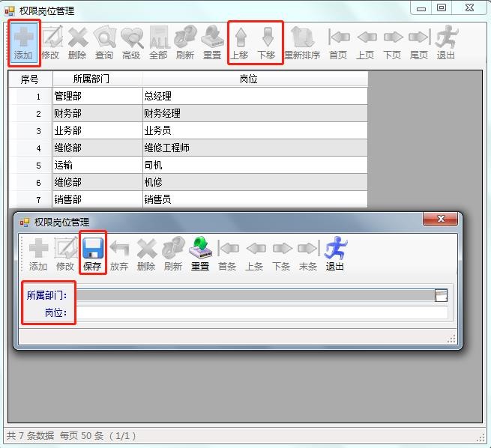Go to 上条 (Previous record) in dialog

[x=254, y=254]
